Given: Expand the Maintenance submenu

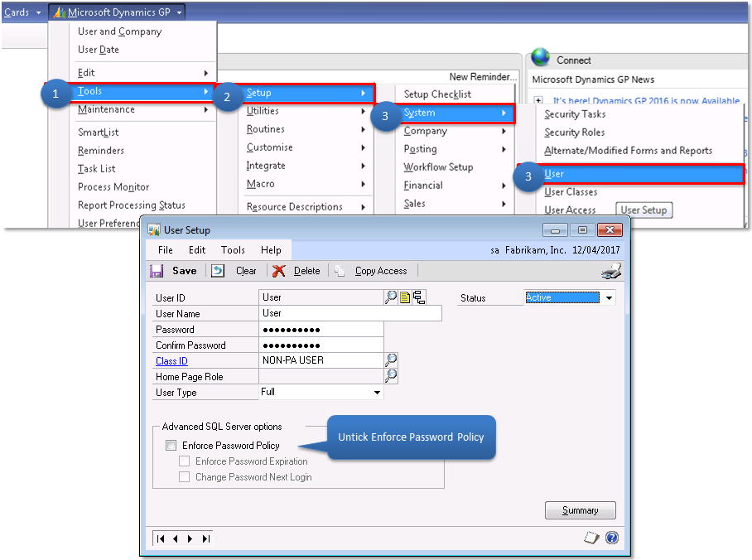Looking at the screenshot, I should [143, 109].
